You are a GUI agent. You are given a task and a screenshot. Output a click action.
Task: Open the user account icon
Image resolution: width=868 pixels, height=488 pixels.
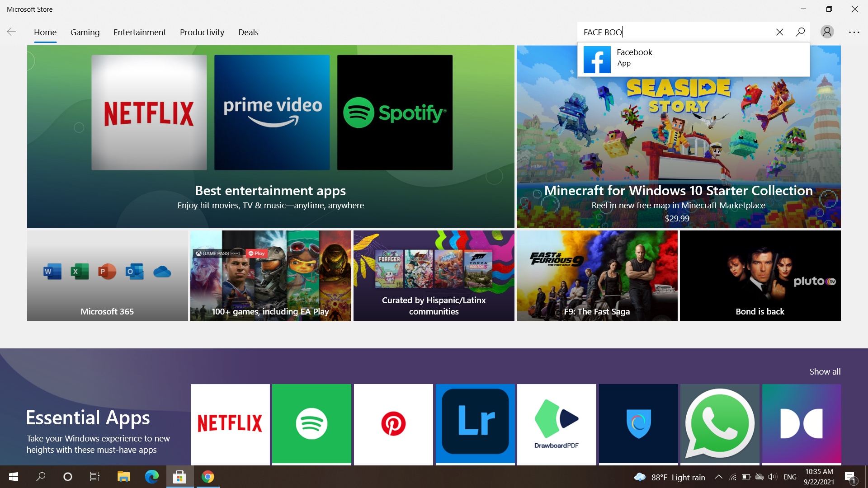coord(827,32)
